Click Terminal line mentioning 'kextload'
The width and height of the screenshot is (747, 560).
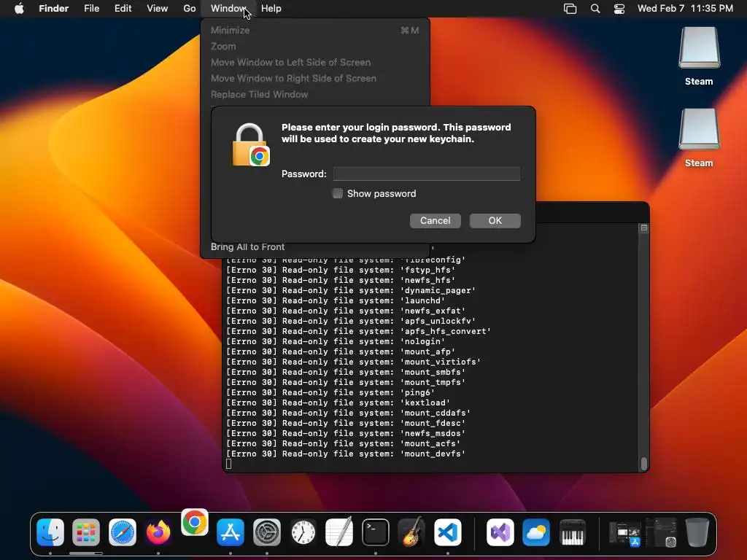(338, 402)
